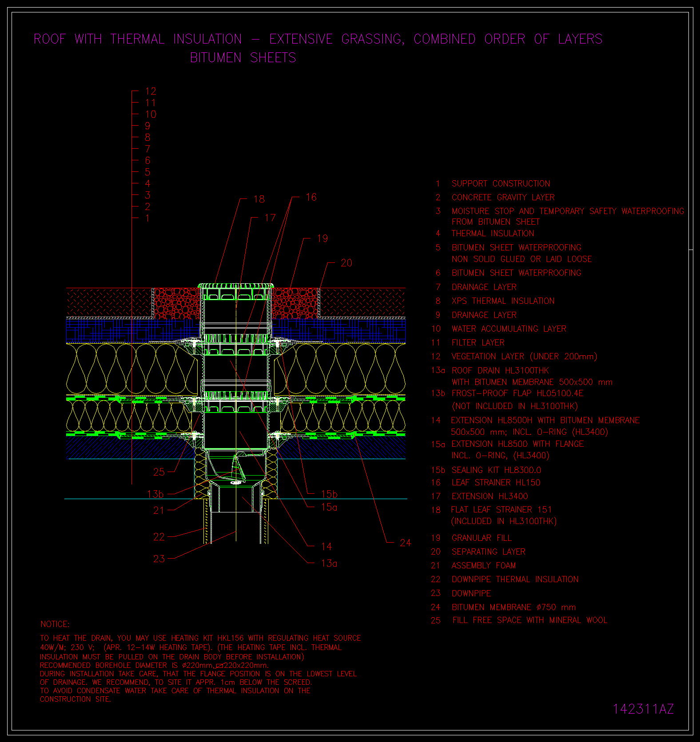Select the subtitle text "BITUMEN SHEETS"
700x742 pixels.
[243, 58]
